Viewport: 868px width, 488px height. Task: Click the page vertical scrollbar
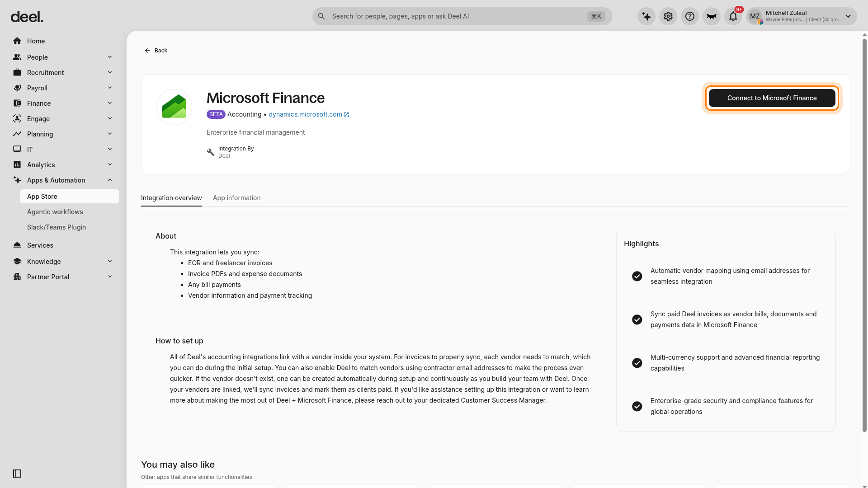pos(865,235)
